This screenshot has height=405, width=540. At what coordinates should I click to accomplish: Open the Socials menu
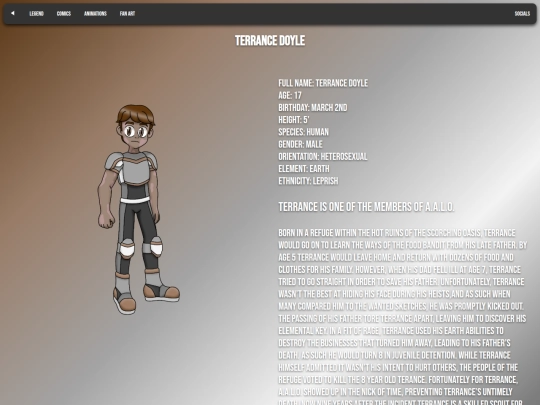coord(522,13)
